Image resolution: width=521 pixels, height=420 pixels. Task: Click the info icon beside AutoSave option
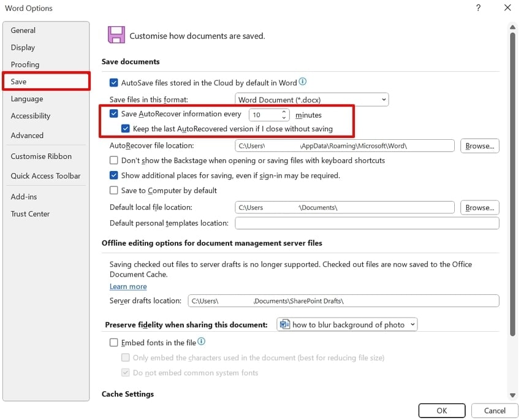coord(302,82)
